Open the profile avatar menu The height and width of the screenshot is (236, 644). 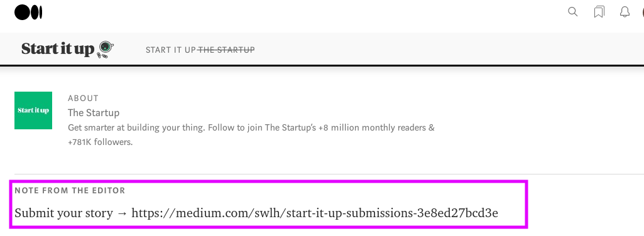click(x=642, y=13)
